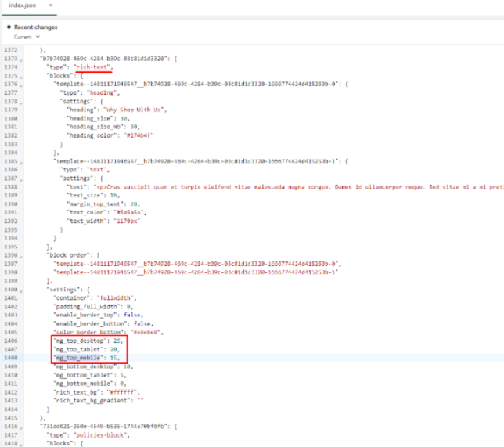Click the "731dd621-250e-4549-b535-1744a70bf6fb" section key
Screen dimensions: 504x447
[x=105, y=426]
